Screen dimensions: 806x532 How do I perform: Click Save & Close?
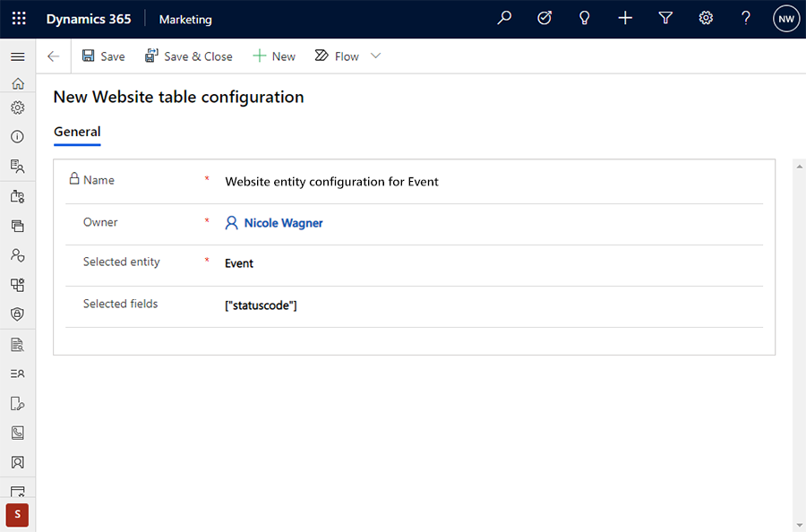click(189, 56)
